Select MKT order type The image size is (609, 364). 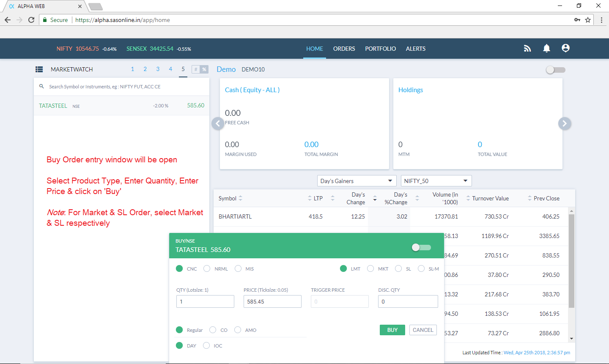[x=370, y=268]
